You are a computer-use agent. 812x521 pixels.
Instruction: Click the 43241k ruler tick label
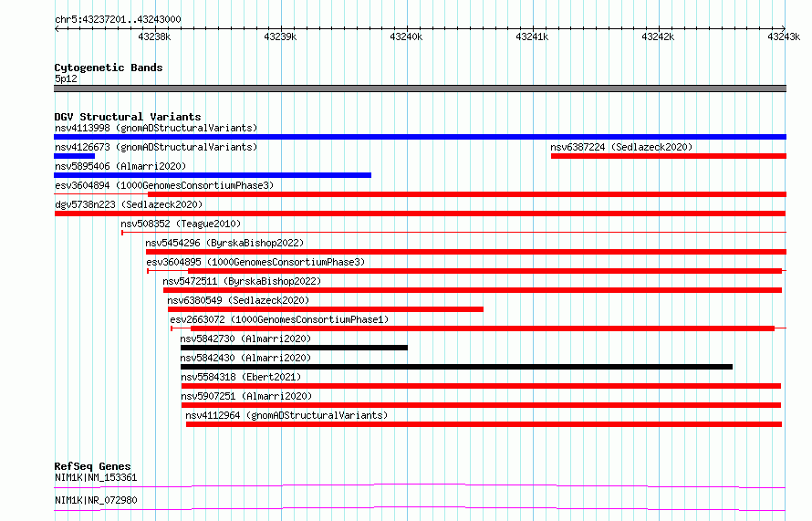click(x=532, y=36)
